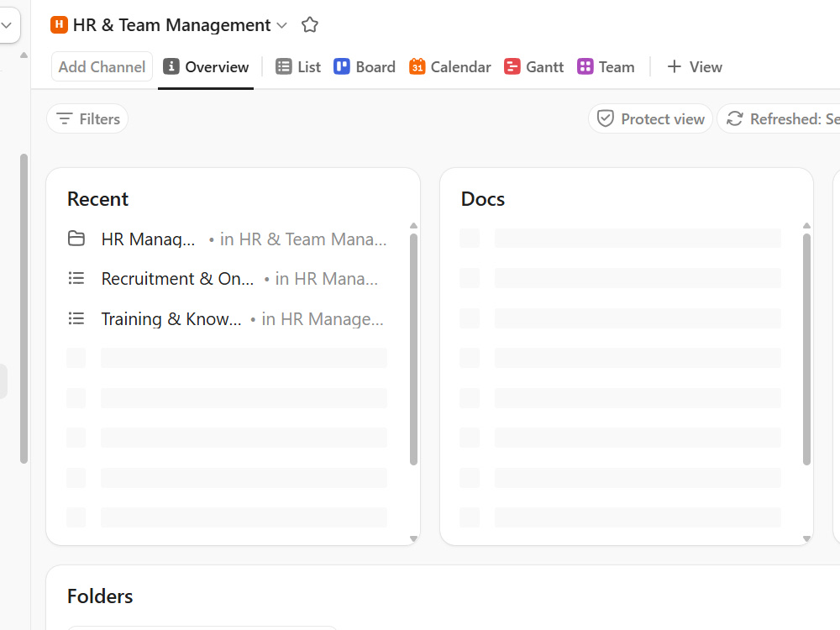Image resolution: width=840 pixels, height=630 pixels.
Task: Click the Docs card heading
Action: [483, 199]
